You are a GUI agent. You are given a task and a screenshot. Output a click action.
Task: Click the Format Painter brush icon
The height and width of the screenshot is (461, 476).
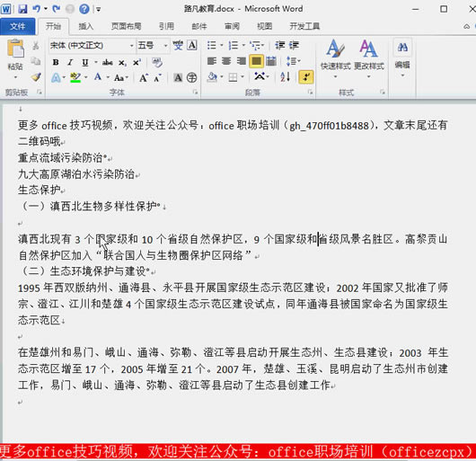click(x=36, y=77)
